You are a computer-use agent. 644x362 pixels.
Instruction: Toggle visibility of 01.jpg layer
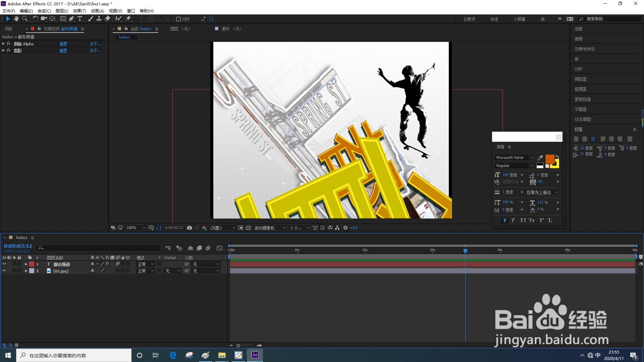[x=4, y=271]
